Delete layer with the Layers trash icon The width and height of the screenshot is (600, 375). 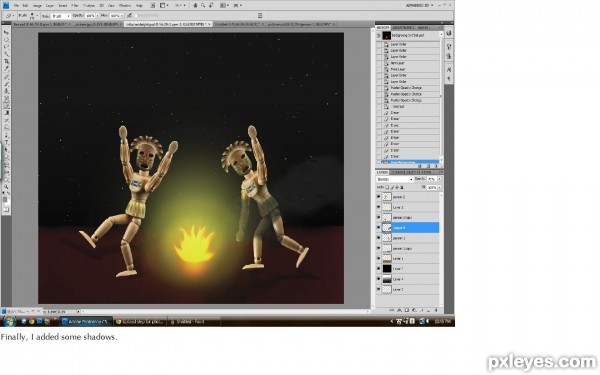coord(435,310)
